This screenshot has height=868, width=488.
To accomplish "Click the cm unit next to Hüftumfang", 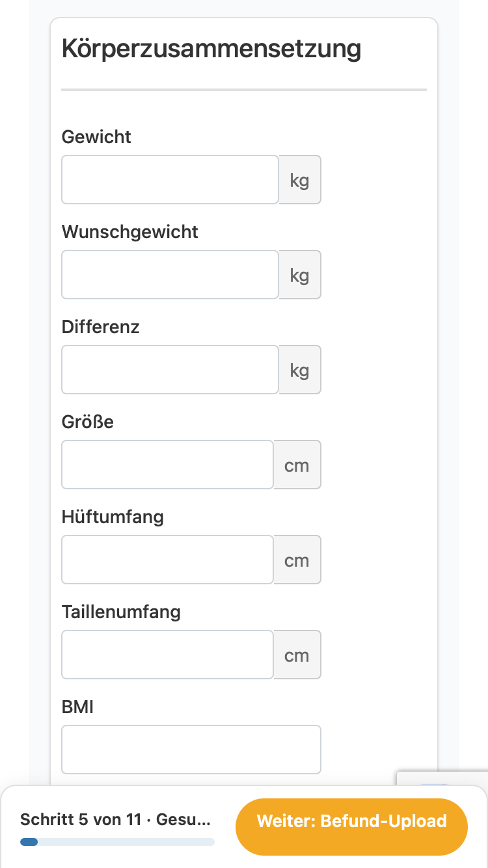I will point(297,560).
